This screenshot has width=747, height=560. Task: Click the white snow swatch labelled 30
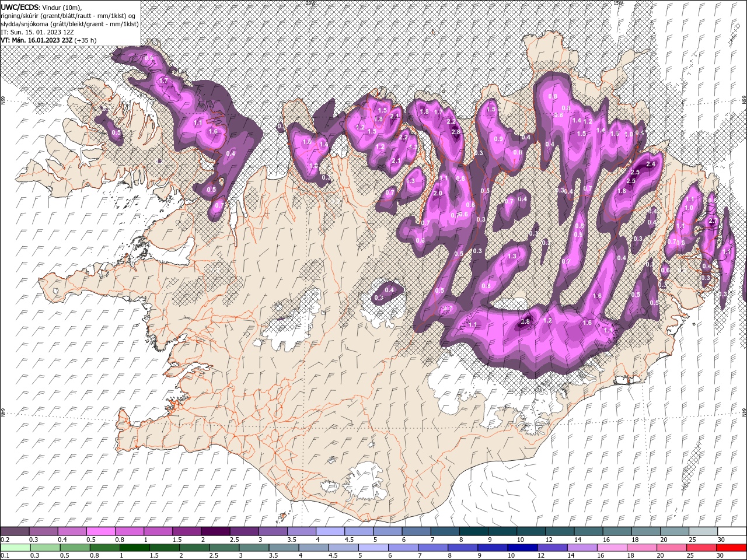coord(731,531)
